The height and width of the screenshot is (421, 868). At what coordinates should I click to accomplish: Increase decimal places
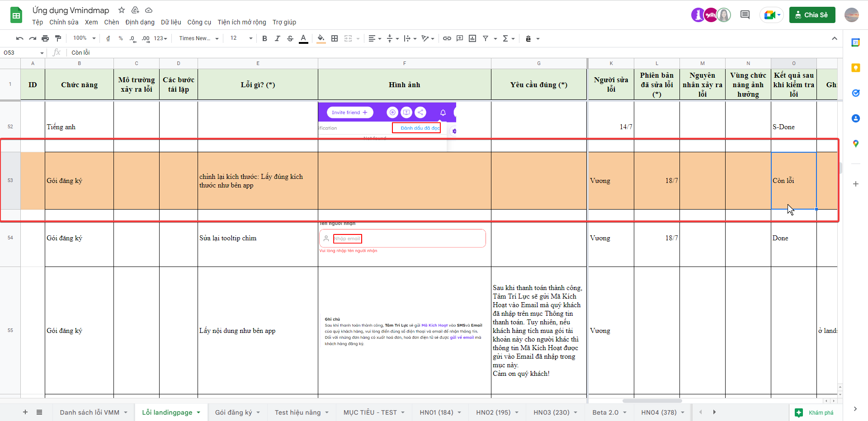[x=146, y=38]
